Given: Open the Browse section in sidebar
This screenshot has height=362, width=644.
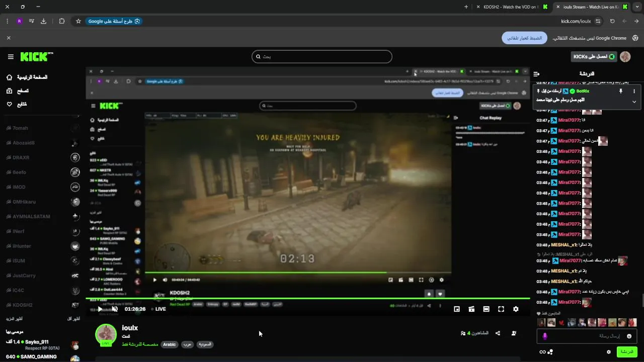Looking at the screenshot, I should 17,91.
